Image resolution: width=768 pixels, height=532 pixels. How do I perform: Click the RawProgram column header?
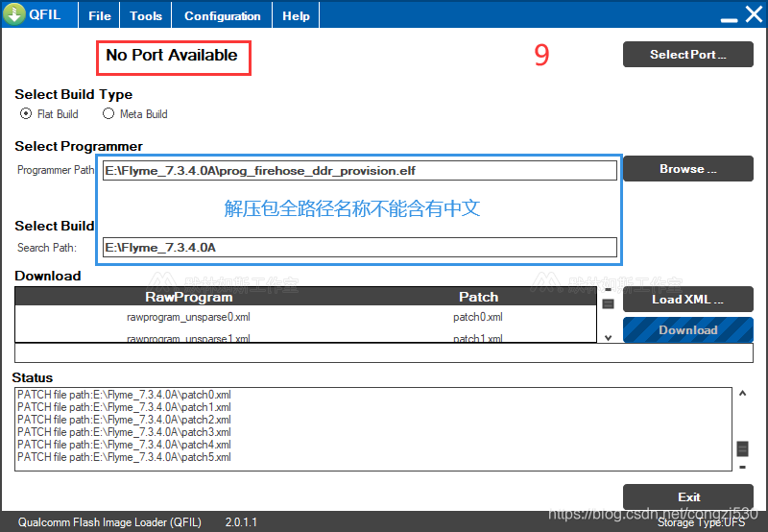(x=188, y=297)
